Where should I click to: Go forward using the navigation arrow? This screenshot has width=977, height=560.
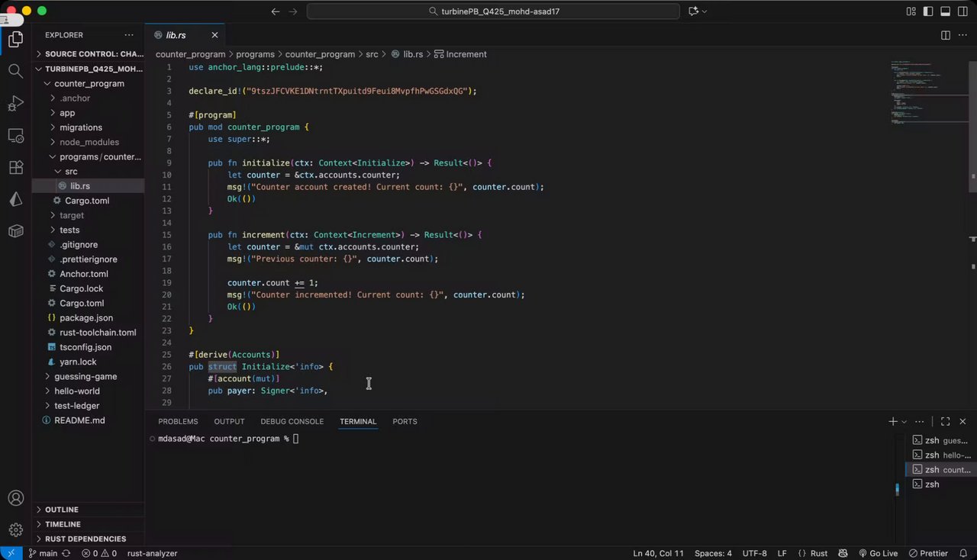pyautogui.click(x=292, y=11)
